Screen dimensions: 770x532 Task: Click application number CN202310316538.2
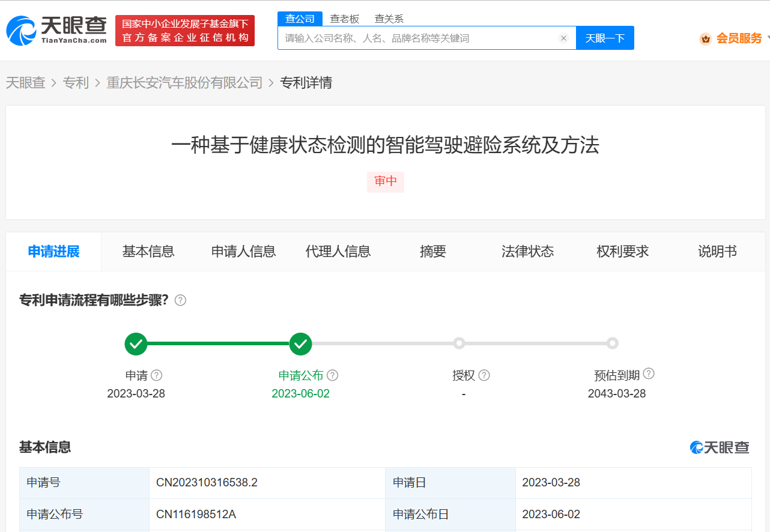pyautogui.click(x=207, y=483)
